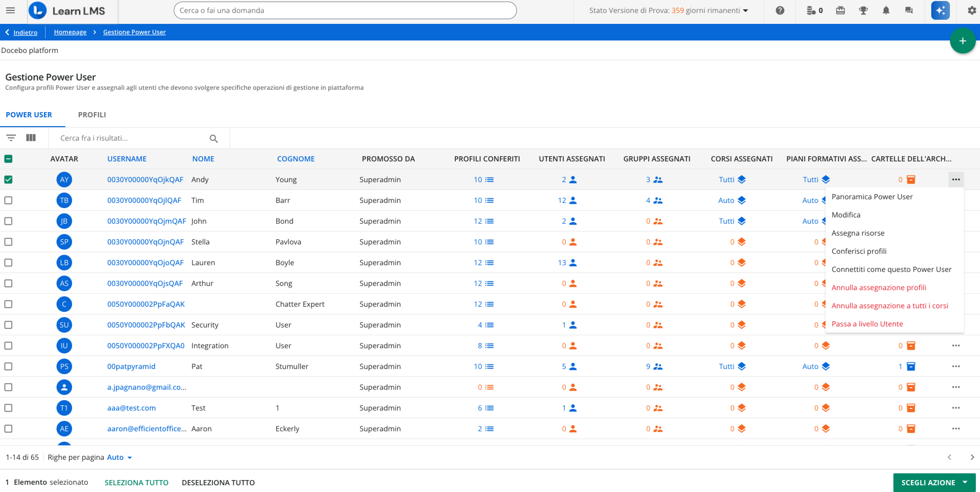Uncheck Andy Young's row checkbox
This screenshot has height=492, width=980.
point(8,179)
